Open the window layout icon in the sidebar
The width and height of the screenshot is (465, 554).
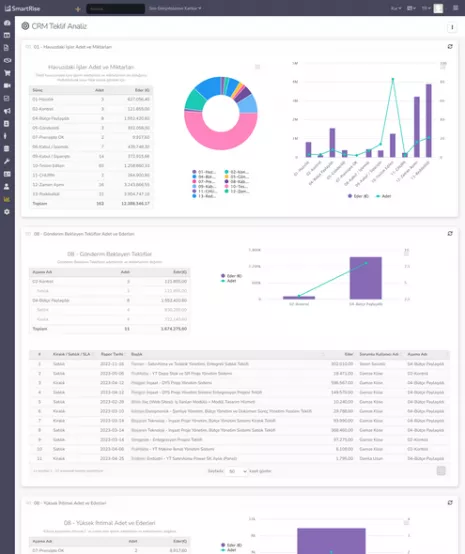click(7, 35)
